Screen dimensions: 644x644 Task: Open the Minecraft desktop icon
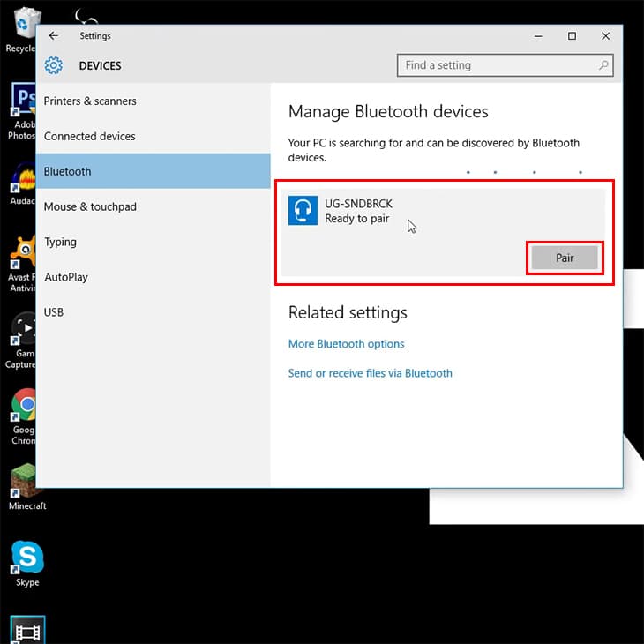click(x=24, y=487)
